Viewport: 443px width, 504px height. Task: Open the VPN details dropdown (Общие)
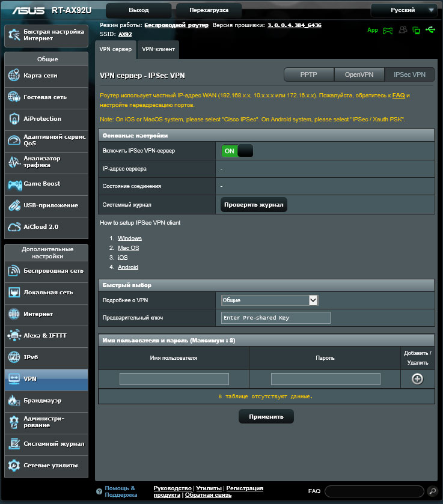point(270,300)
